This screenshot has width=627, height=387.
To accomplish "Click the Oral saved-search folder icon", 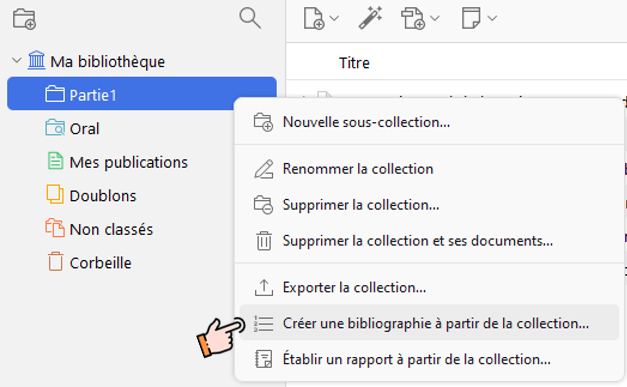I will pyautogui.click(x=55, y=128).
